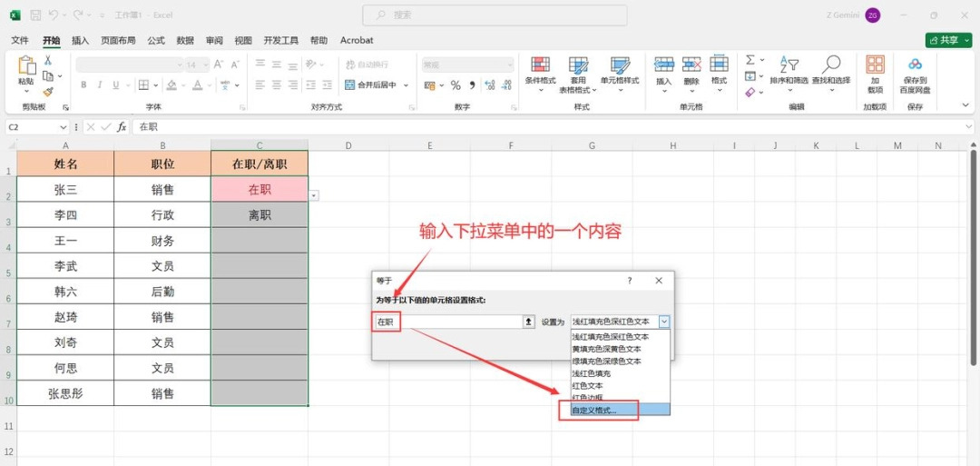This screenshot has width=980, height=466.
Task: Collapse the ribbon with the chevron
Action: [966, 105]
